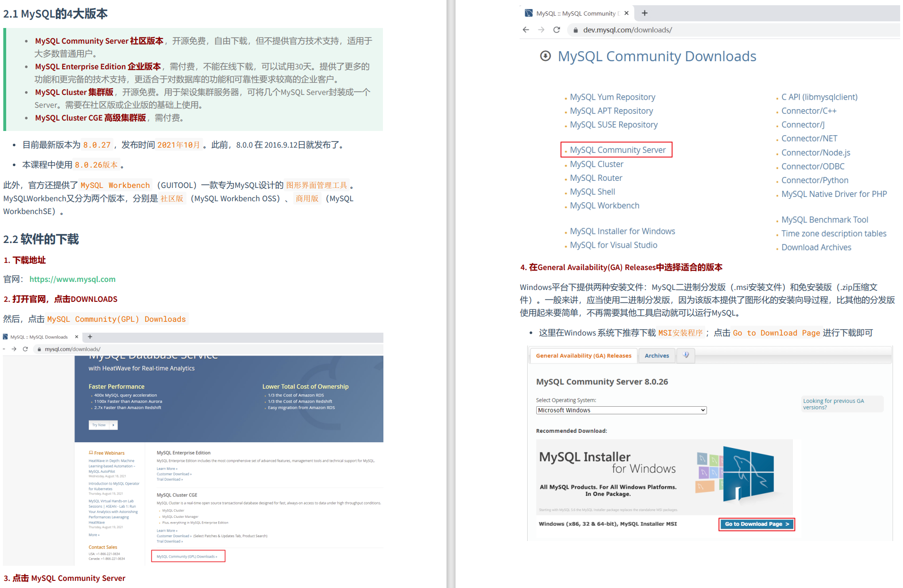The image size is (903, 588).
Task: Reload the mysql.com/downloads page
Action: (25, 349)
